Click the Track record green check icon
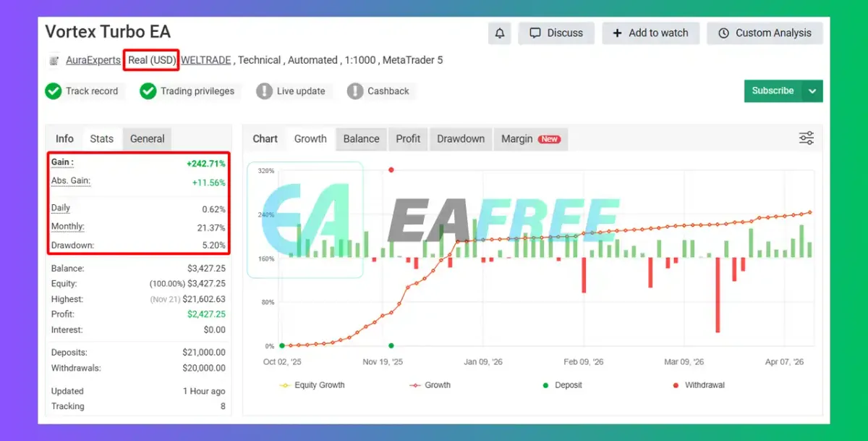 [x=54, y=91]
